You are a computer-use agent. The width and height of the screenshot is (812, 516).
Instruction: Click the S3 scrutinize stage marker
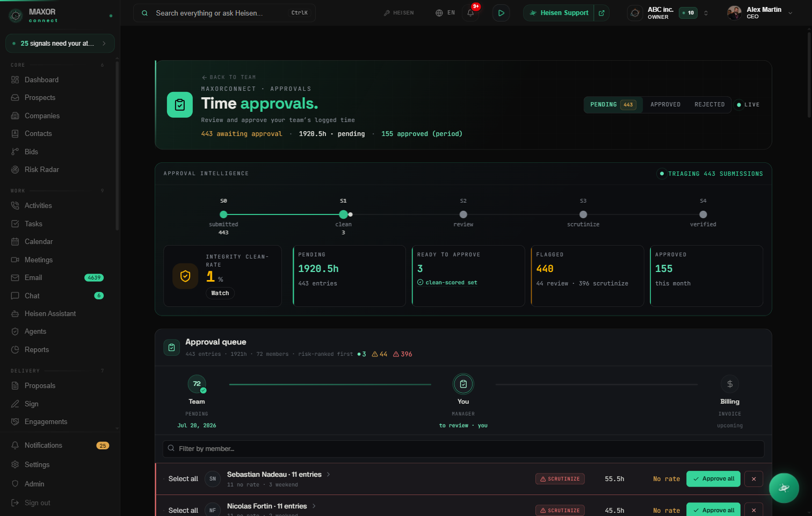point(583,214)
